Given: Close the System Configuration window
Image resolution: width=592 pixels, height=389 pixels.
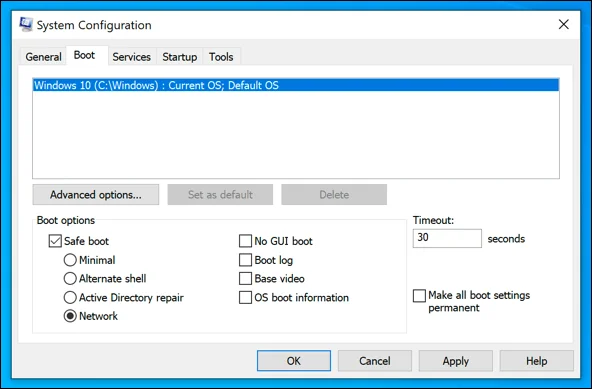Looking at the screenshot, I should 563,25.
